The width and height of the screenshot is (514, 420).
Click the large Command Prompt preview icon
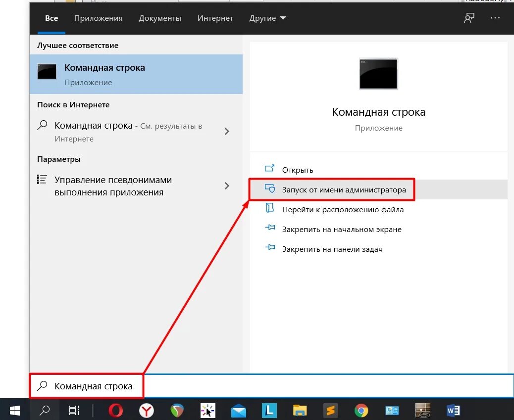pyautogui.click(x=378, y=74)
